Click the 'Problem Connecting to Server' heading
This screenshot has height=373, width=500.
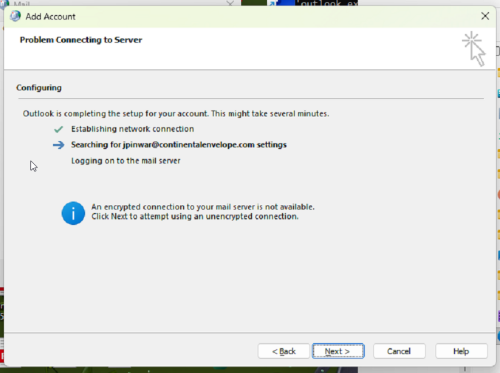[81, 40]
